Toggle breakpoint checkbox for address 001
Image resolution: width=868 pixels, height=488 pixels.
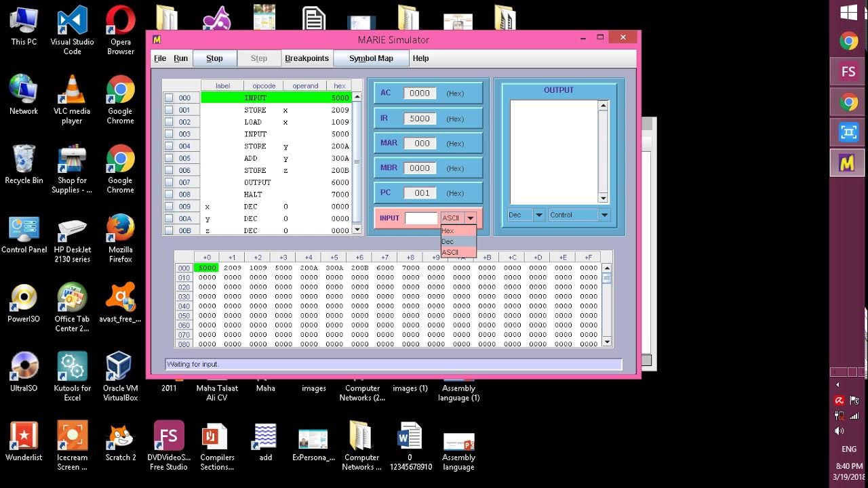[x=169, y=110]
